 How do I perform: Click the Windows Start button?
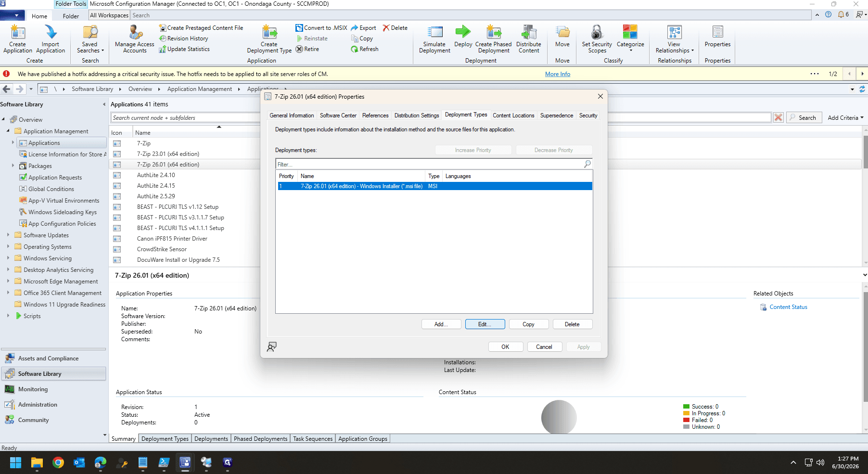click(x=15, y=463)
